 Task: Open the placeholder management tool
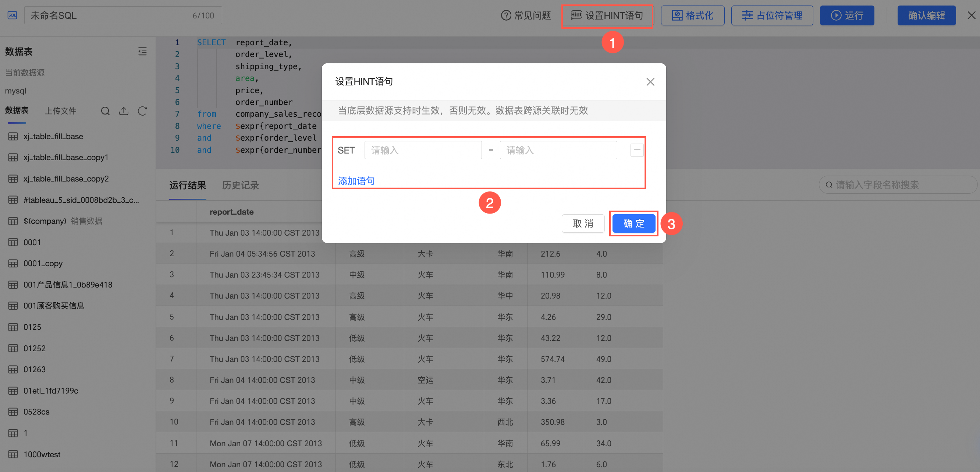coord(772,15)
